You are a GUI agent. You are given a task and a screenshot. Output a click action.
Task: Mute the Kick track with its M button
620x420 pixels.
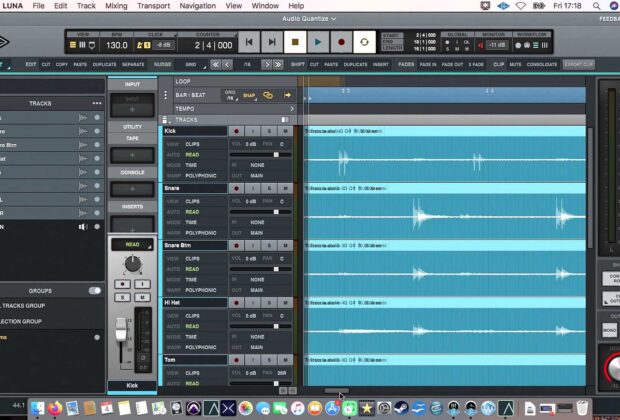coord(285,131)
